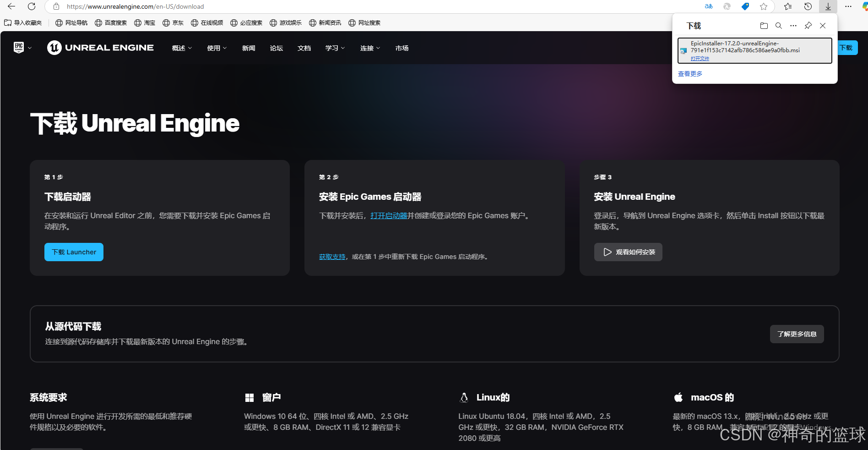Toggle the downloads toolbar icon
Image resolution: width=868 pixels, height=450 pixels.
tap(828, 6)
